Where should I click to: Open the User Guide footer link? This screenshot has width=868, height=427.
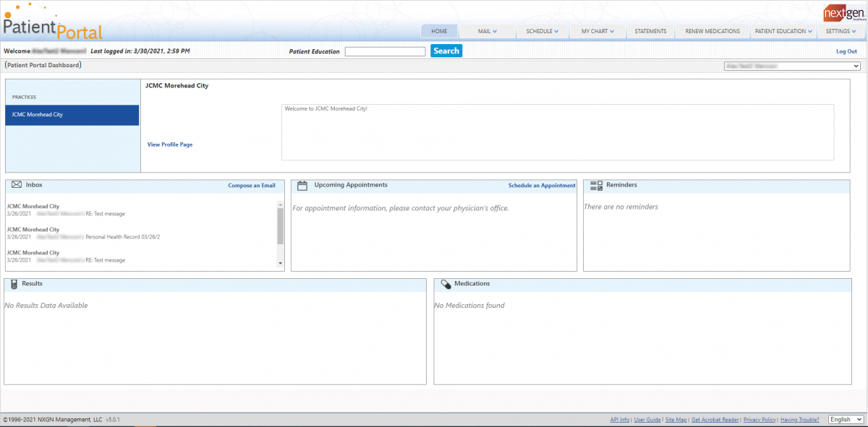point(647,420)
